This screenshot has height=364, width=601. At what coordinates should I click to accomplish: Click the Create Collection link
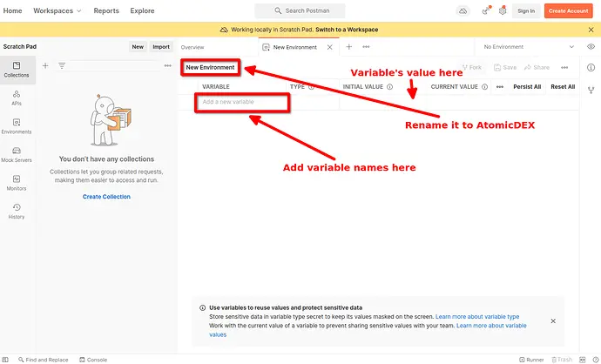click(106, 197)
